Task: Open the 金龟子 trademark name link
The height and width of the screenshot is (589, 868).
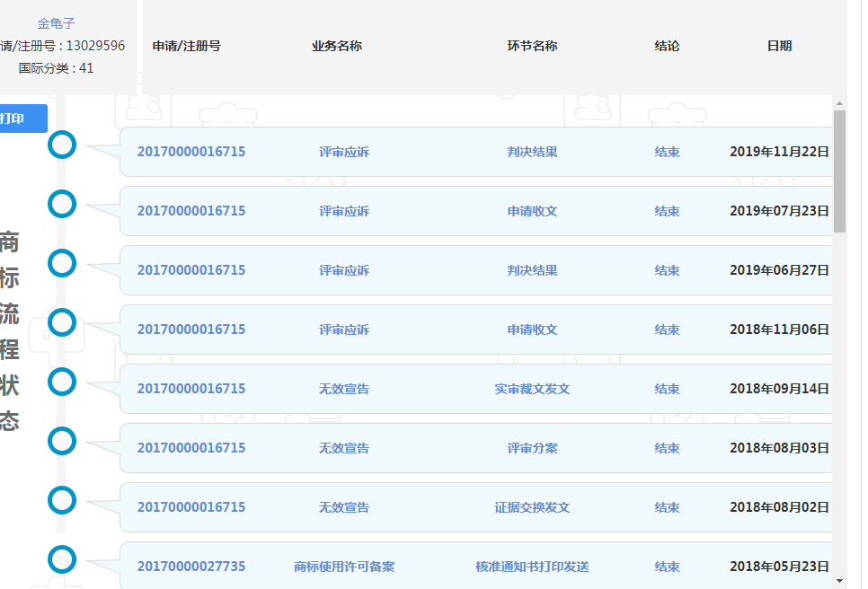Action: (x=57, y=24)
